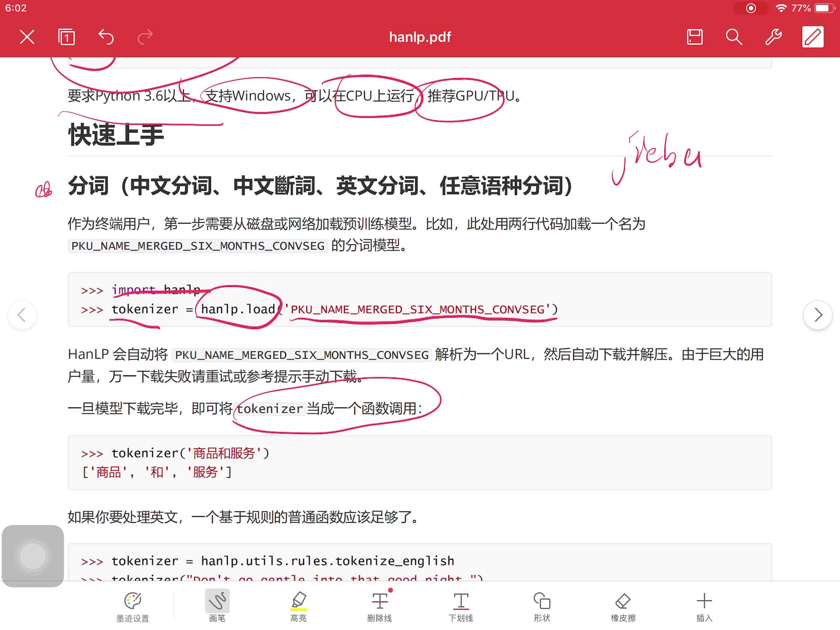Tap the hanlp.utils.rules.tokenize_english code line
Viewport: 840px width, 630px height.
tap(283, 561)
